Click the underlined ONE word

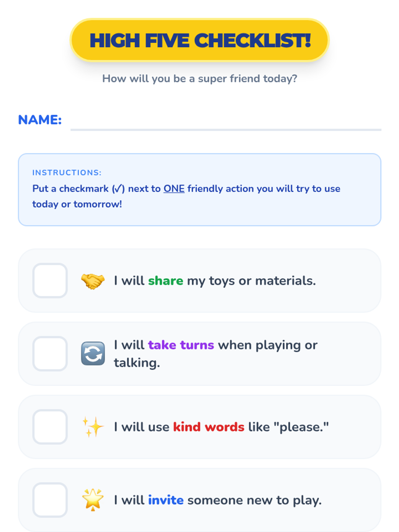[x=174, y=189]
